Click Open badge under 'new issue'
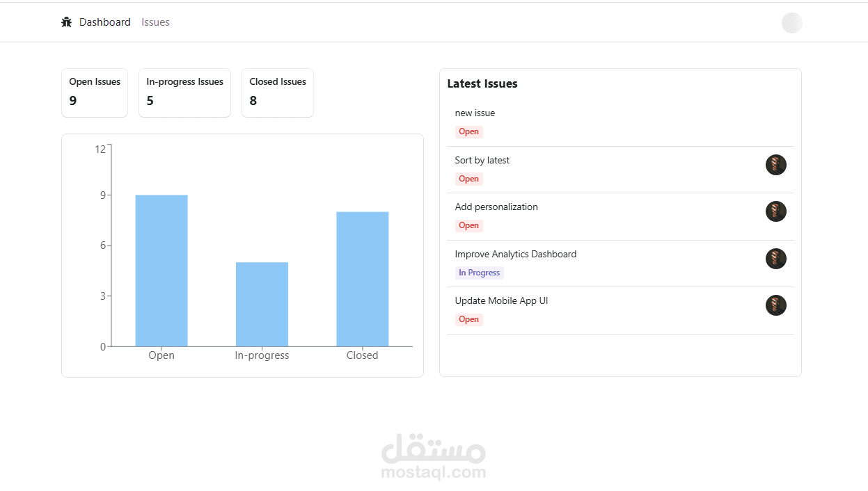 click(x=469, y=131)
